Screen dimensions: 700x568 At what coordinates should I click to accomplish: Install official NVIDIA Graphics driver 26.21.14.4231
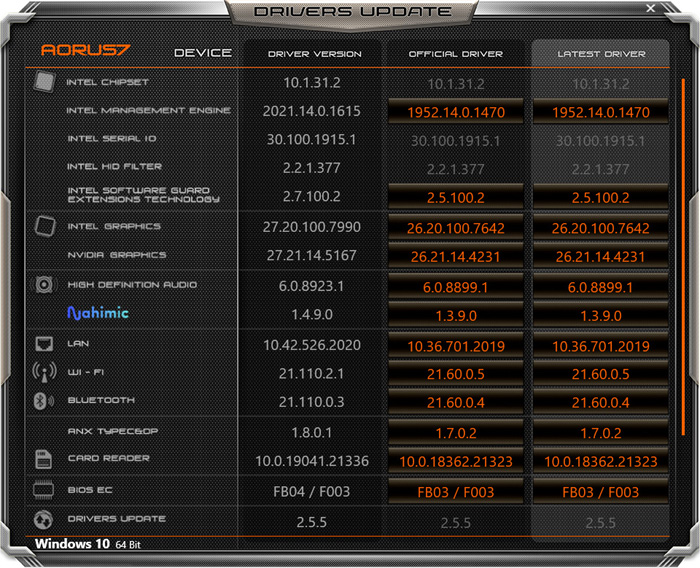pyautogui.click(x=456, y=256)
